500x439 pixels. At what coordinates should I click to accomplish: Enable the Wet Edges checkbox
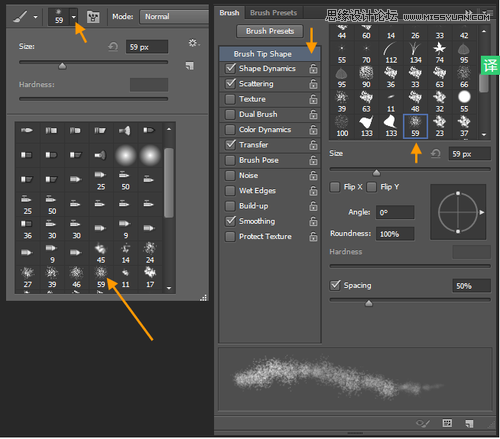[230, 191]
